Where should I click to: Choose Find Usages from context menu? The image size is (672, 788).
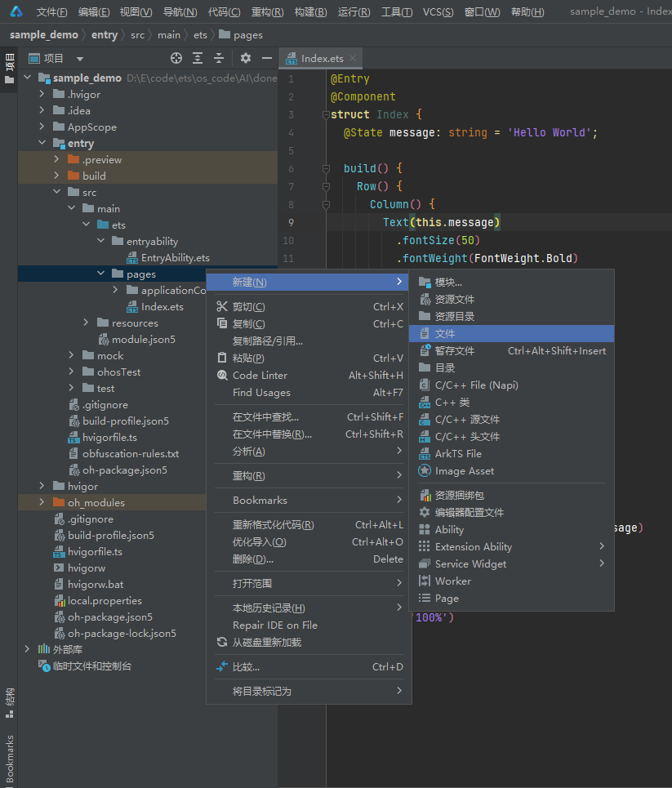point(309,393)
